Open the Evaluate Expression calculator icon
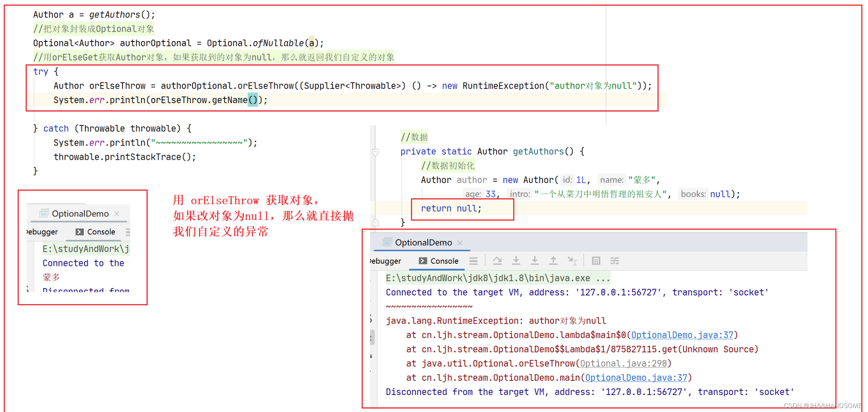The image size is (868, 412). tap(596, 261)
